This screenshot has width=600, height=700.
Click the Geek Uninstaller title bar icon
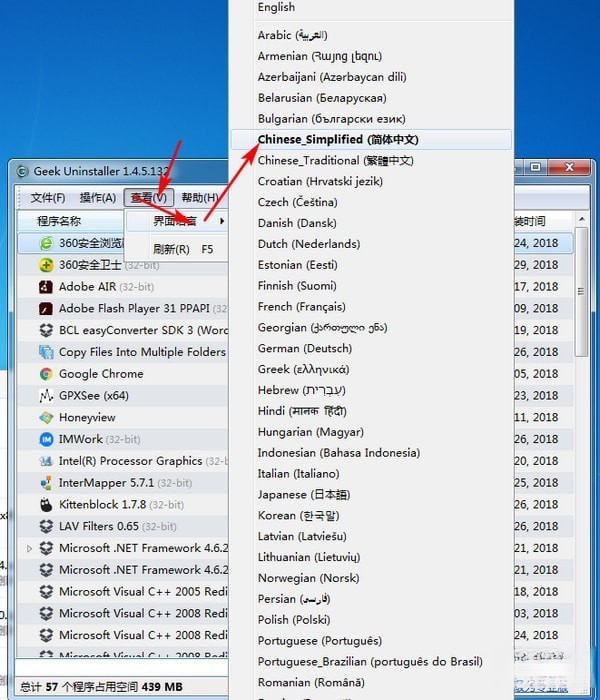22,171
